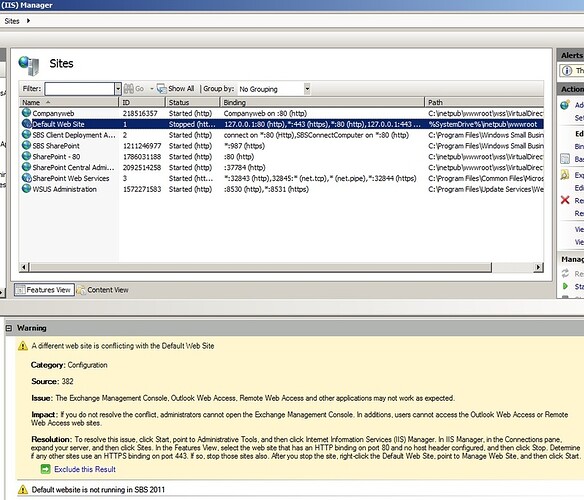Screen dimensions: 584x500
Task: Click inside the Filter text field
Action: pyautogui.click(x=80, y=89)
